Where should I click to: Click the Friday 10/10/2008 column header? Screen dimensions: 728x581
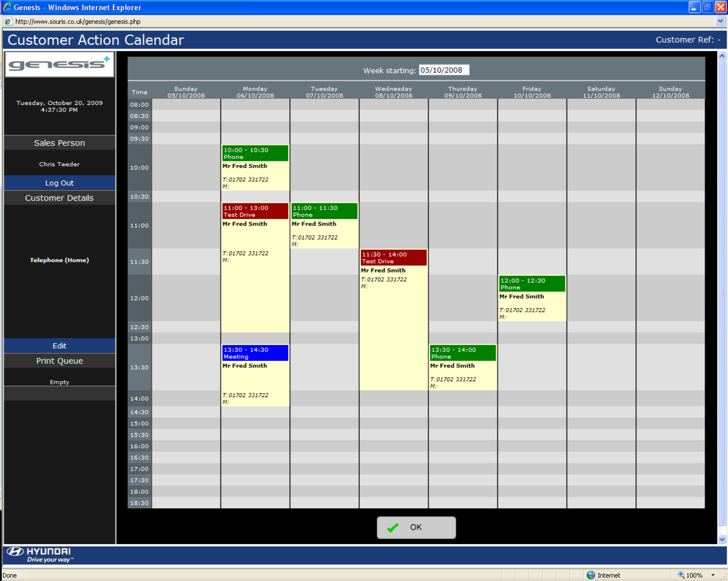click(532, 92)
